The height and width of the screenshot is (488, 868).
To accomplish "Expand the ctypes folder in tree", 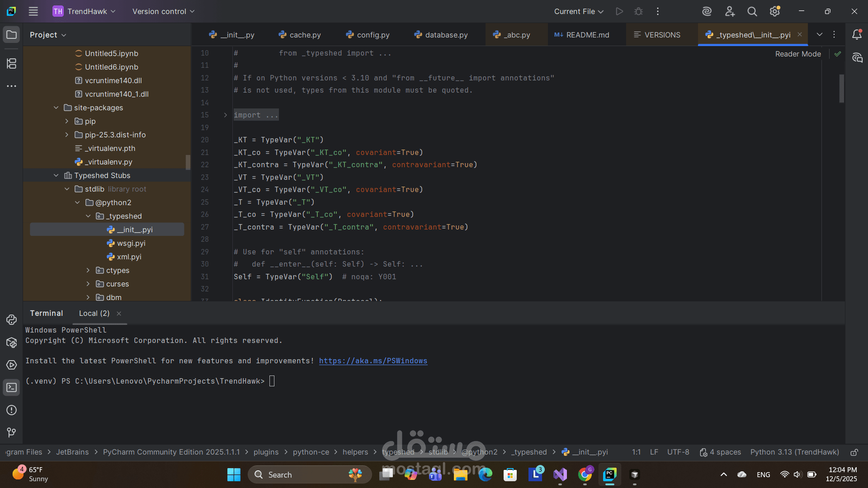I will pyautogui.click(x=88, y=270).
